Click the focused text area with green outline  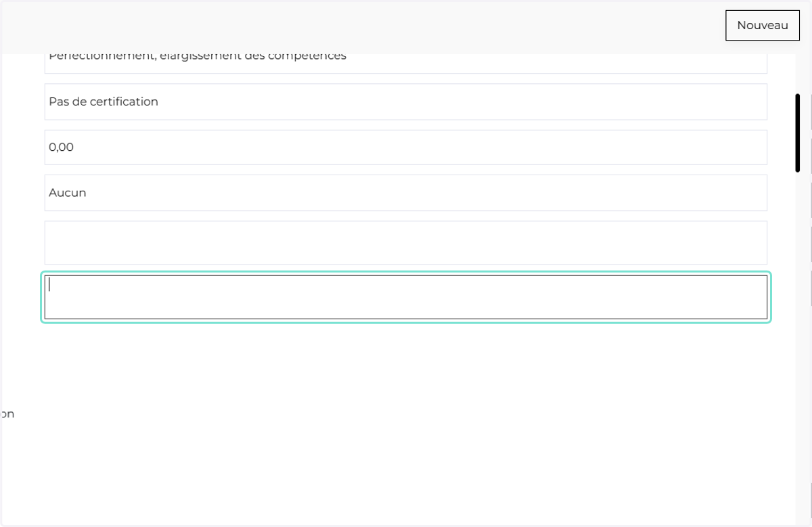406,297
